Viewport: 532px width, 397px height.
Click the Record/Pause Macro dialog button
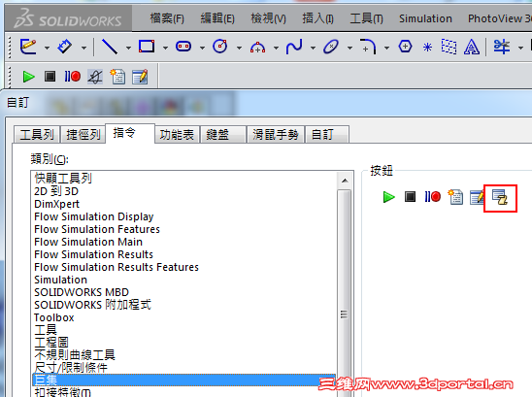pyautogui.click(x=433, y=196)
